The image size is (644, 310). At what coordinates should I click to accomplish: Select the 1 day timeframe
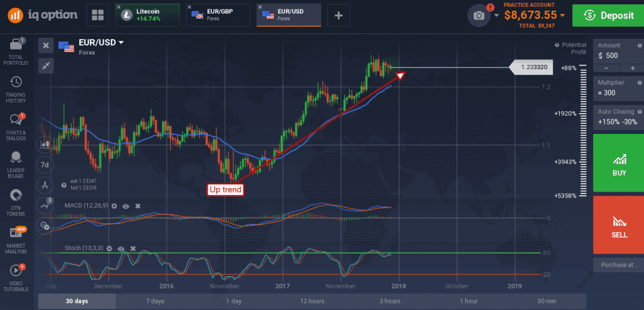[234, 301]
